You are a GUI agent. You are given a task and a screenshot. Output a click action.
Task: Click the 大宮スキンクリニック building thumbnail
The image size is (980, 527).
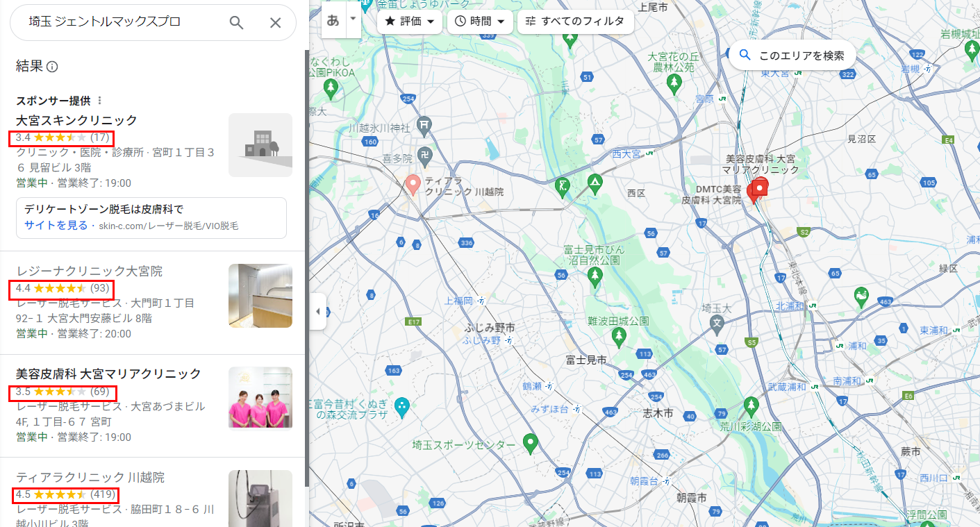click(x=260, y=145)
